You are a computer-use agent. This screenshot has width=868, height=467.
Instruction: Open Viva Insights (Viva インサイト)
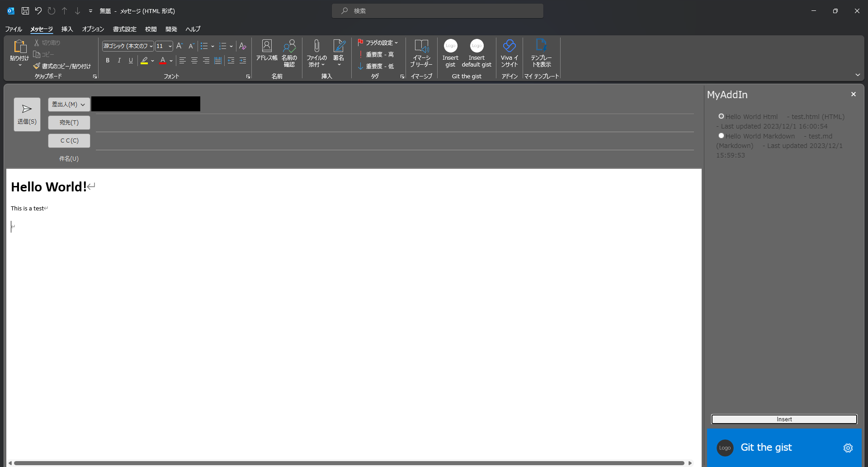click(509, 53)
